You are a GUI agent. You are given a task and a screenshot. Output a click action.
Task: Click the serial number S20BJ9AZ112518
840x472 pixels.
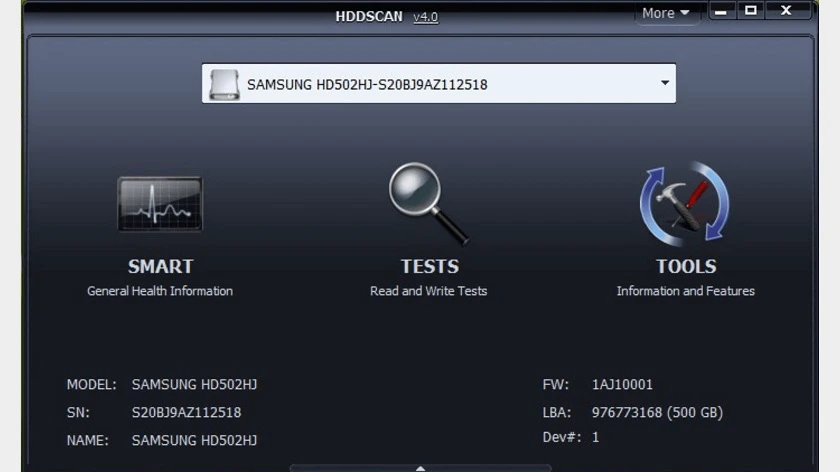coord(186,413)
